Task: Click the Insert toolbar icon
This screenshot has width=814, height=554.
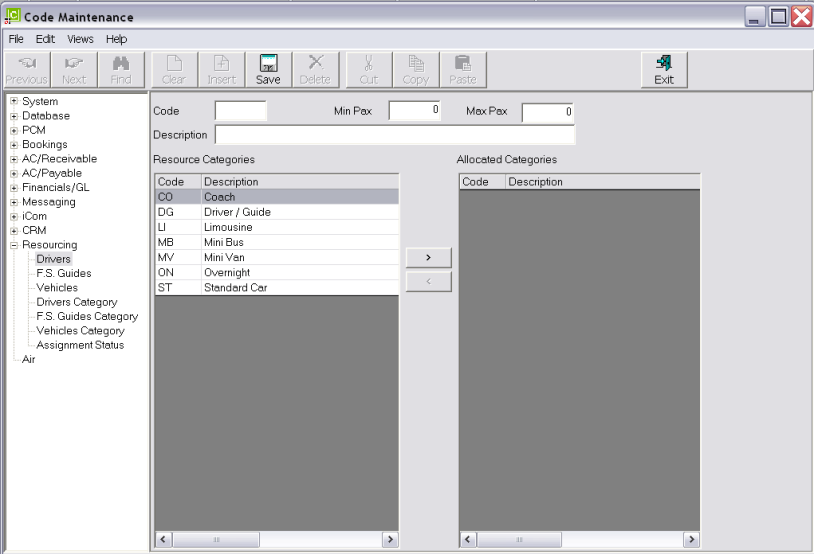Action: tap(221, 69)
